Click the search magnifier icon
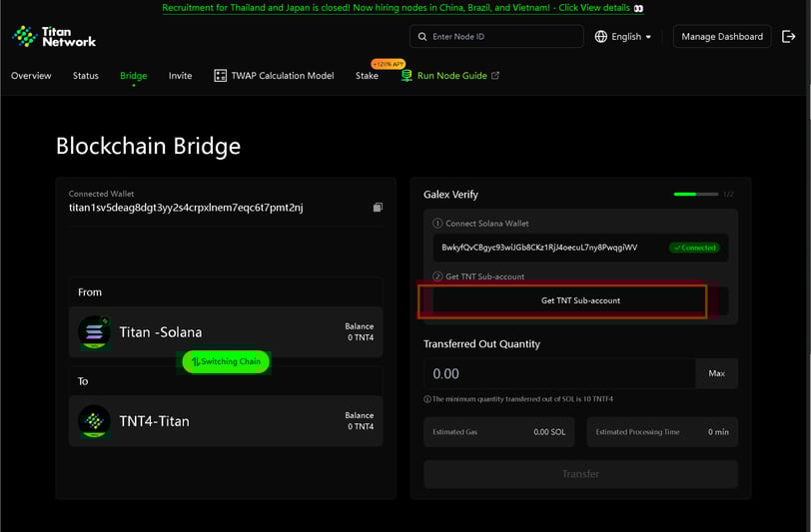811x532 pixels. click(422, 37)
